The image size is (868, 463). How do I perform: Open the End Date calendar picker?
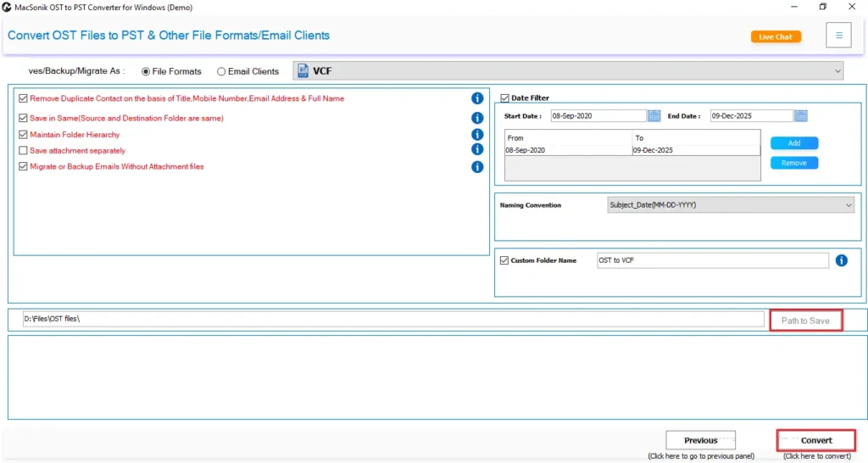coord(801,116)
